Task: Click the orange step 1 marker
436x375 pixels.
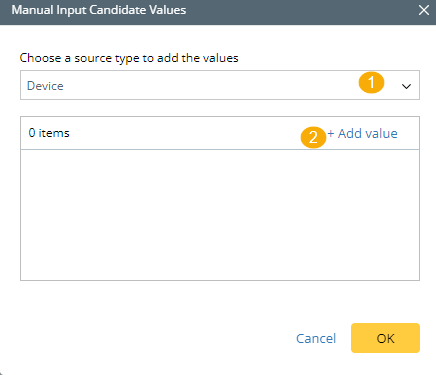Action: coord(371,82)
